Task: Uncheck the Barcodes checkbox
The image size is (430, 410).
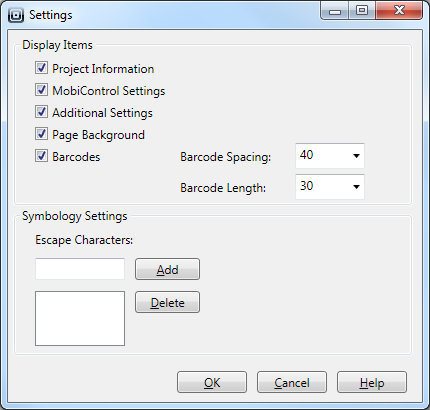Action: (x=41, y=156)
